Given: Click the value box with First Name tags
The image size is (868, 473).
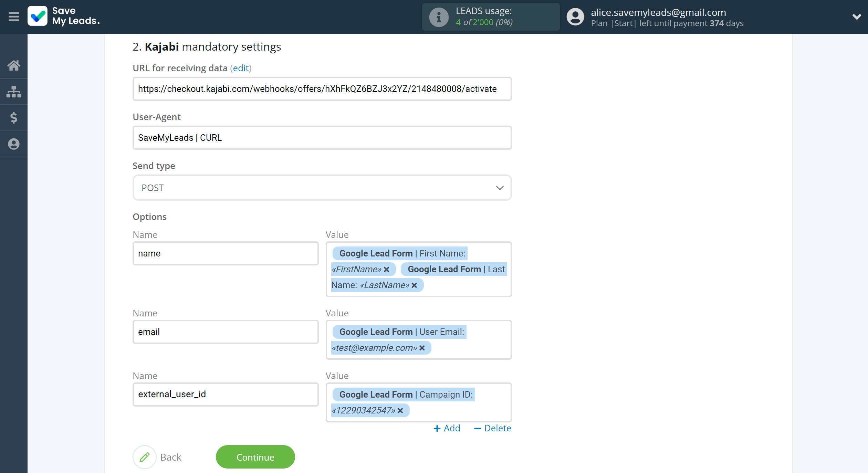Looking at the screenshot, I should click(419, 269).
